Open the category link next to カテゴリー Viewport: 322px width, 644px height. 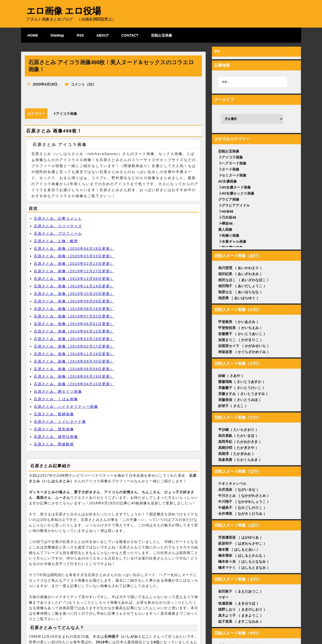65,114
